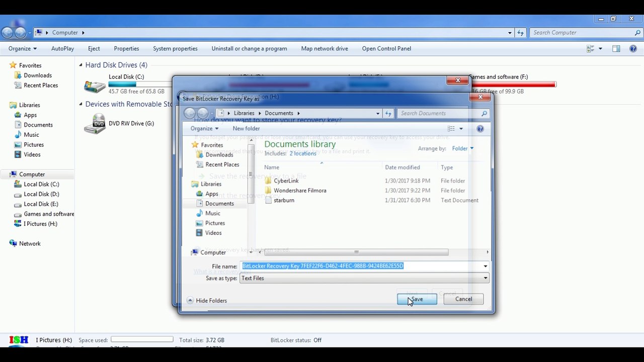644x362 pixels.
Task: Open Organize menu in Save dialog
Action: (x=204, y=128)
